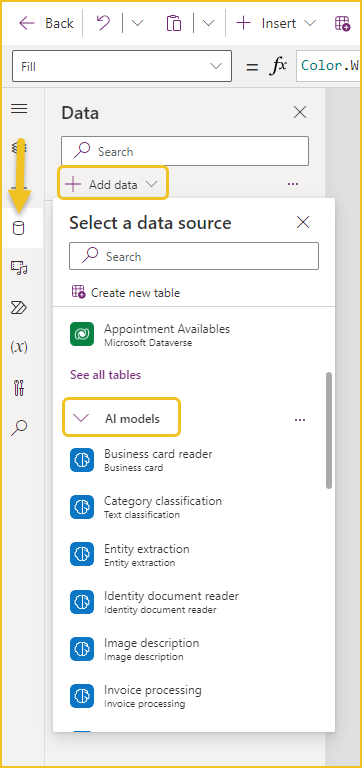Open the Search magnifier in sidebar
Image resolution: width=362 pixels, height=768 pixels.
(19, 428)
